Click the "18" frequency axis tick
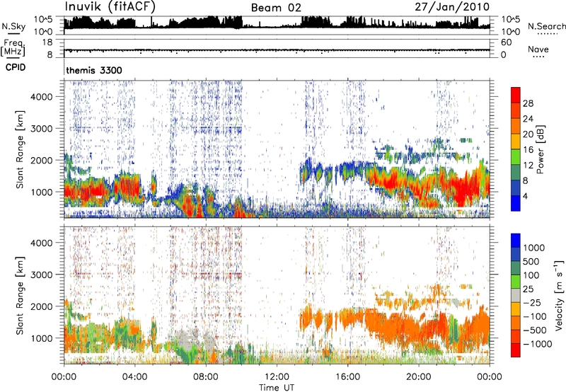566x392 pixels. click(47, 42)
